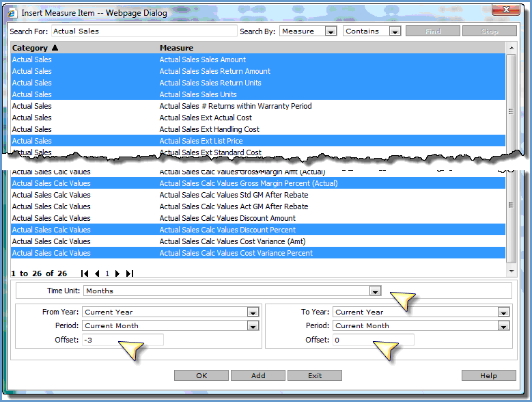
Task: Open the From Year dropdown
Action: 253,312
